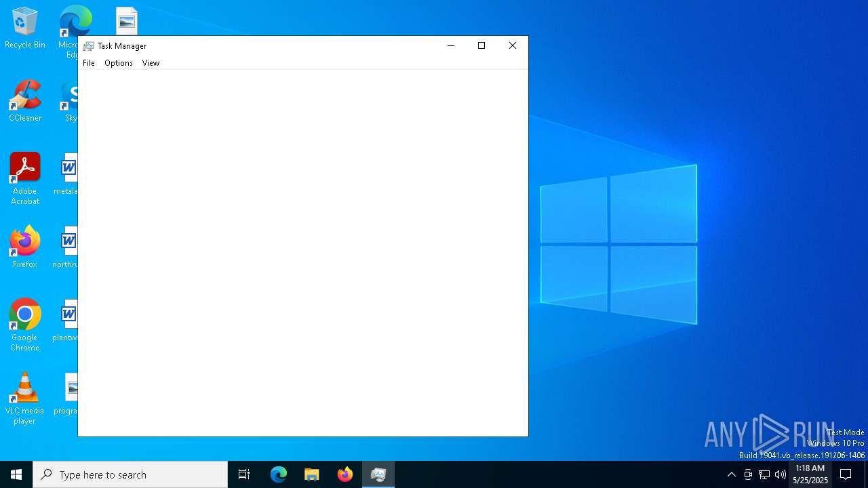Close the Task Manager window
Image resolution: width=868 pixels, height=488 pixels.
(x=513, y=46)
